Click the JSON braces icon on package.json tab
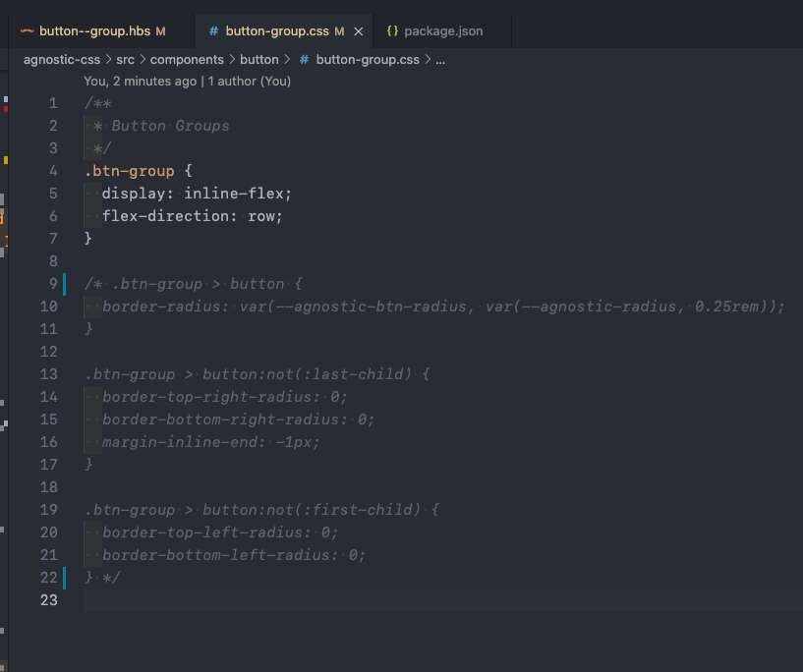The image size is (803, 672). click(392, 30)
